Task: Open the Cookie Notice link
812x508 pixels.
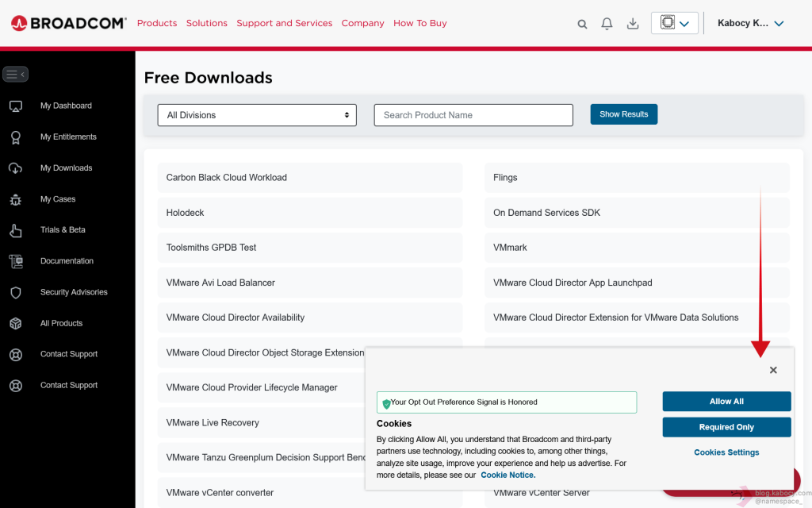Action: (507, 475)
